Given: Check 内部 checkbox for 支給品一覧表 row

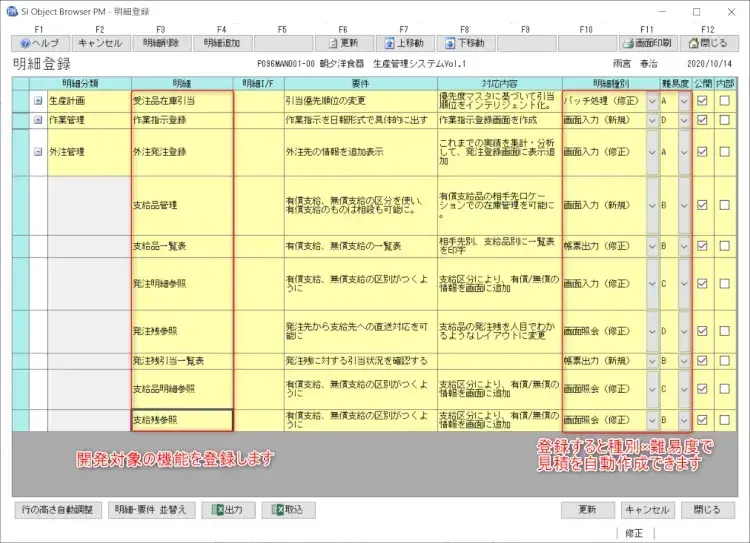Looking at the screenshot, I should click(x=725, y=246).
